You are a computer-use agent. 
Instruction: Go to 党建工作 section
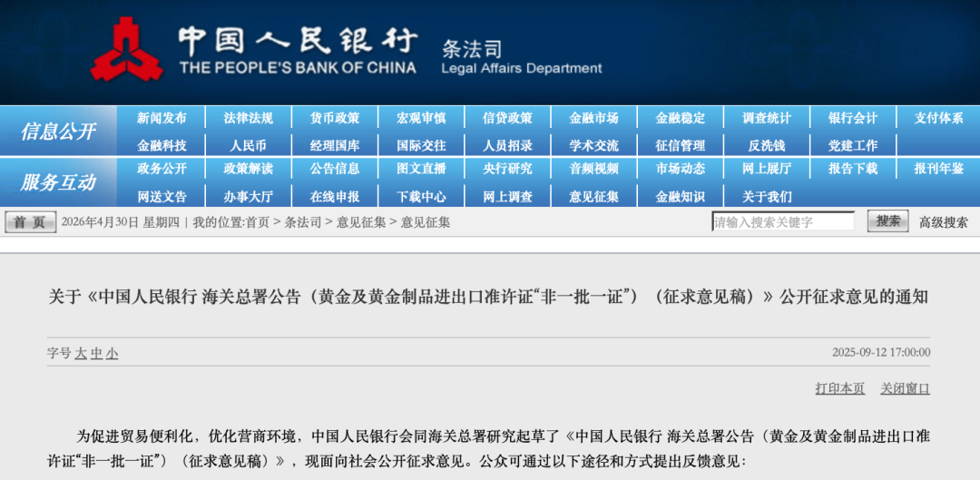[x=853, y=145]
